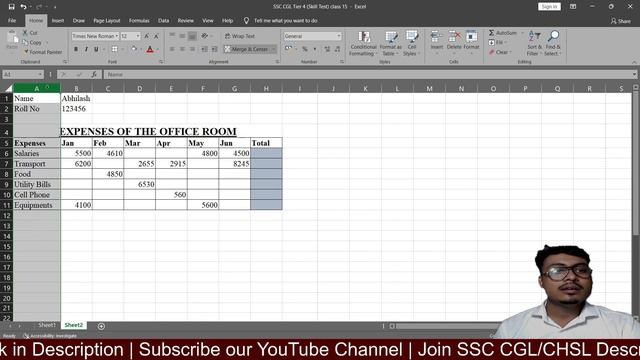Open Find & Select menu
This screenshot has width=640, height=360.
click(x=553, y=43)
